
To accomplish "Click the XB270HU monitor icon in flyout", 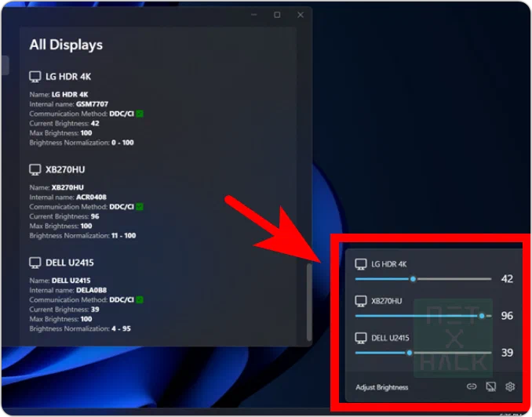I will (x=361, y=301).
